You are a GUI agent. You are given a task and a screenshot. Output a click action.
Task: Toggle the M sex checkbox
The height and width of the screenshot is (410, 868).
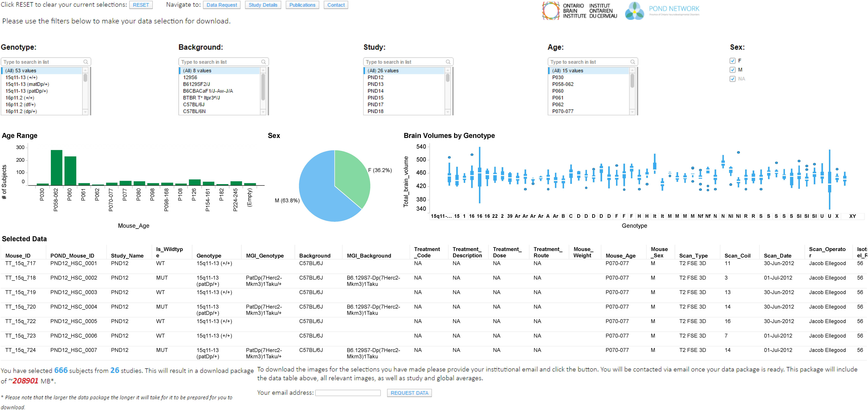(x=732, y=70)
